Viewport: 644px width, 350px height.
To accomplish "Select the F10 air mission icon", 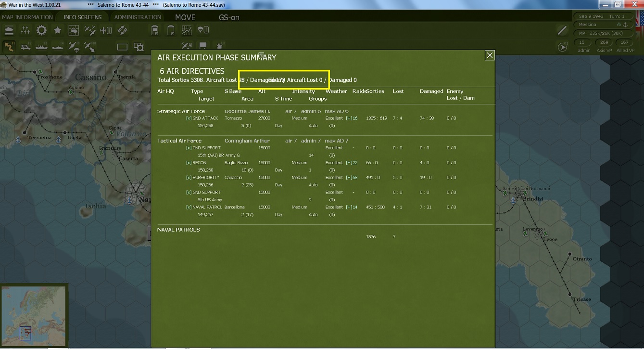I will click(90, 47).
